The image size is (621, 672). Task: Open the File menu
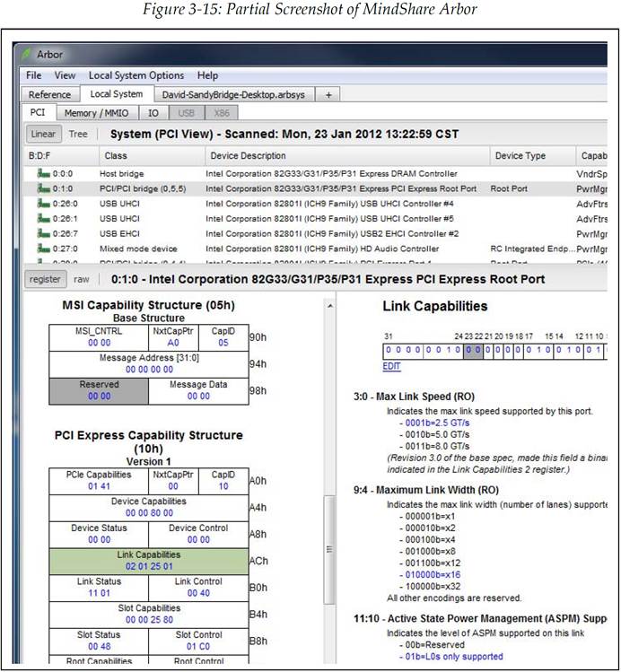point(33,75)
